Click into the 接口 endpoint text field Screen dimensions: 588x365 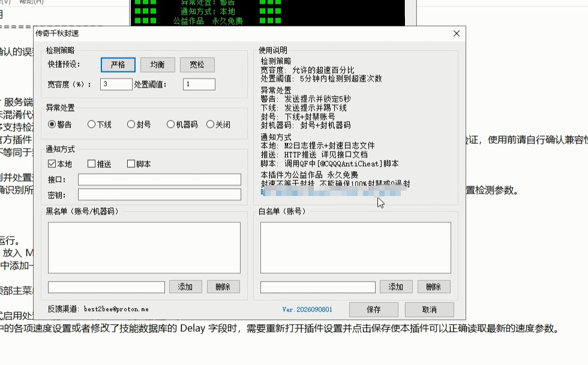click(160, 179)
